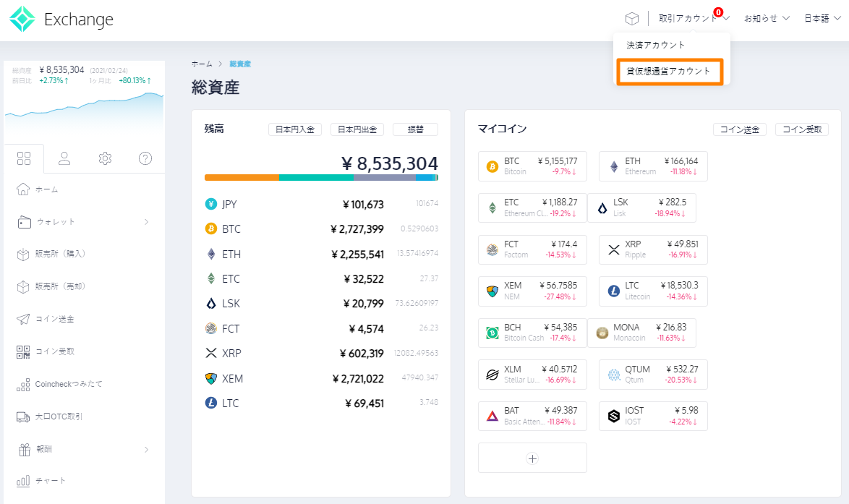Click the 振替 button
The width and height of the screenshot is (849, 504).
click(415, 129)
